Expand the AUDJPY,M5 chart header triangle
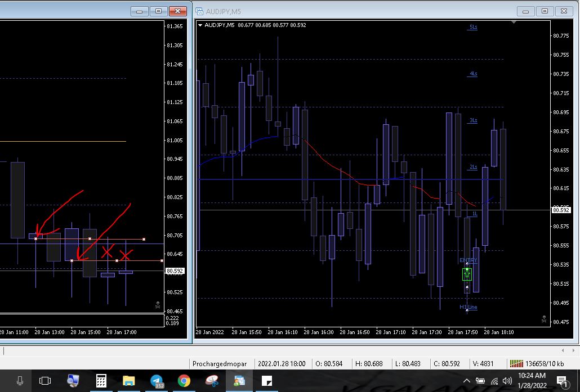Screen dimensions: 580x392 pos(200,25)
